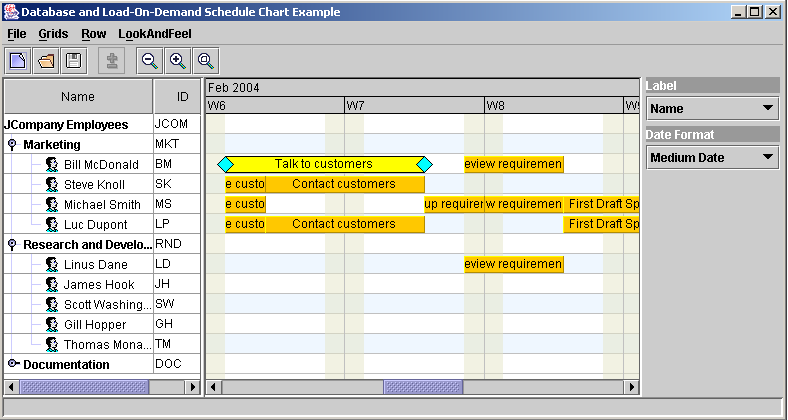Click the Name column header
788x420 pixels.
[78, 97]
